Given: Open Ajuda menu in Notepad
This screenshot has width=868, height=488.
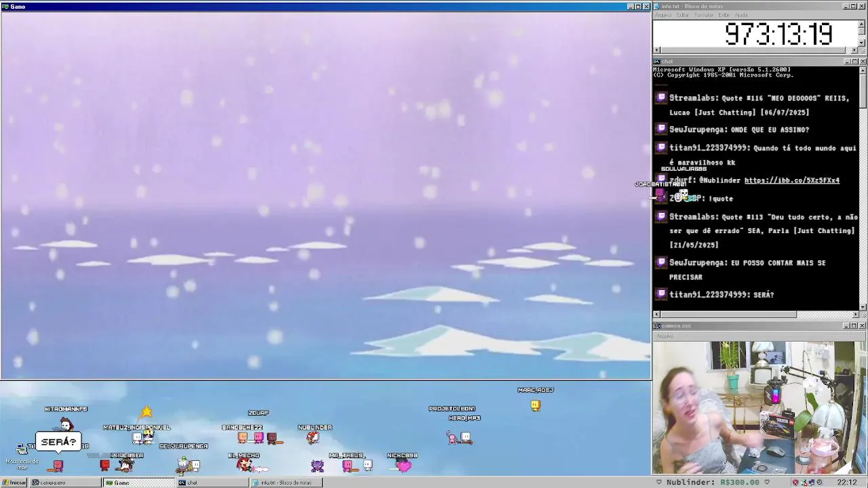Looking at the screenshot, I should tap(741, 15).
